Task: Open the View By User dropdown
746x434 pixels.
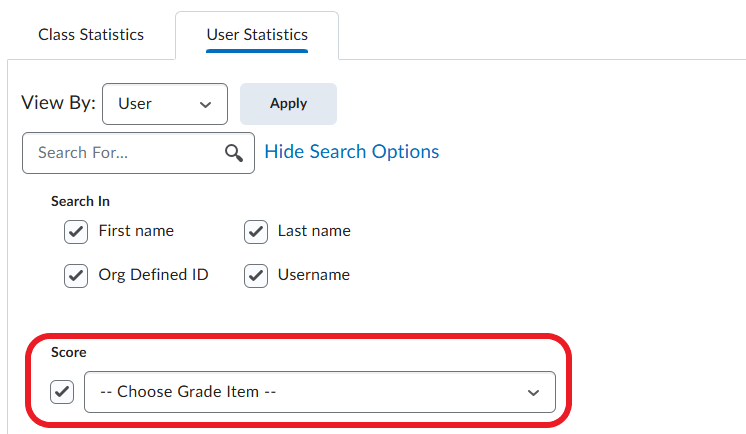Action: [165, 104]
